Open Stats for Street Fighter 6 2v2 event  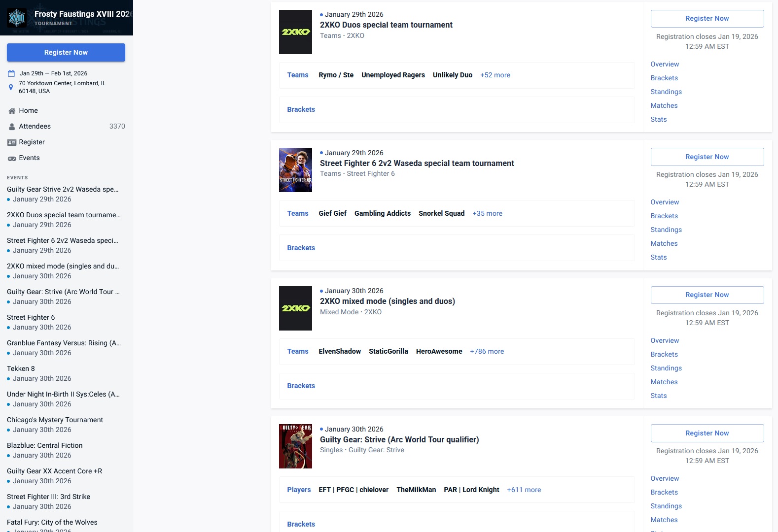pos(659,258)
